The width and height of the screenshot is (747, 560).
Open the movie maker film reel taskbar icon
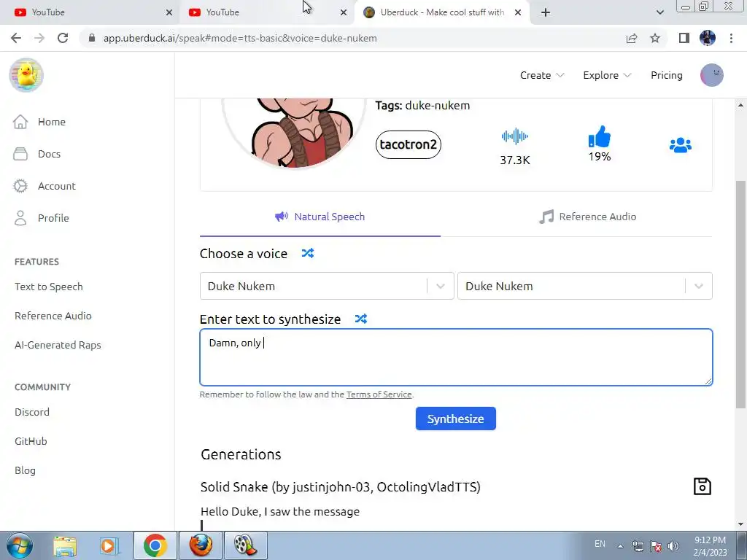245,545
